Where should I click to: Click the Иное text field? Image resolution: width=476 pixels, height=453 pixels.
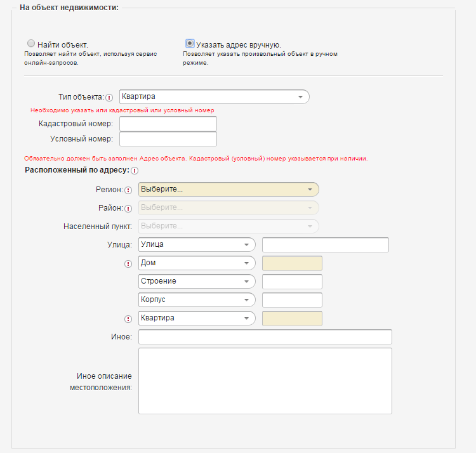pyautogui.click(x=265, y=337)
